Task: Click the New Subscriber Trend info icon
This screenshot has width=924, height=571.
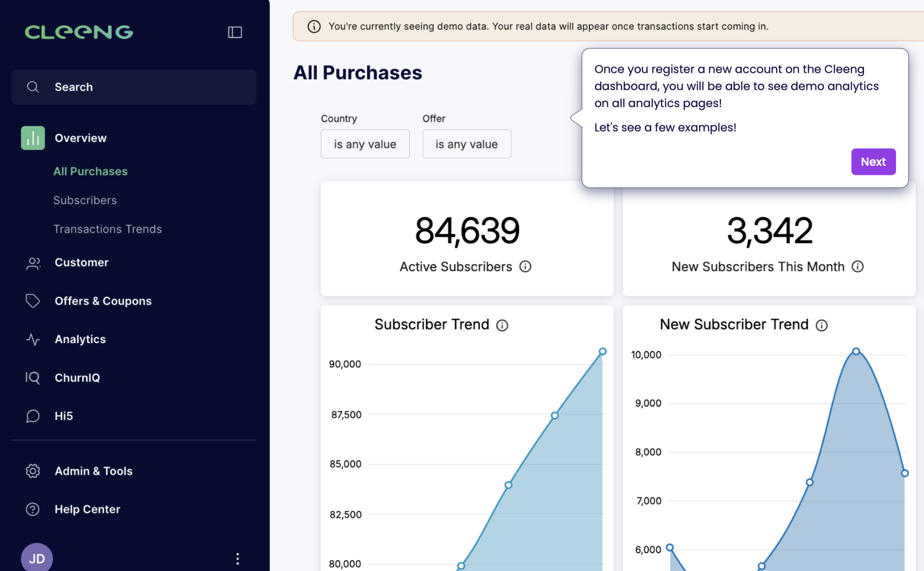Action: (x=821, y=325)
